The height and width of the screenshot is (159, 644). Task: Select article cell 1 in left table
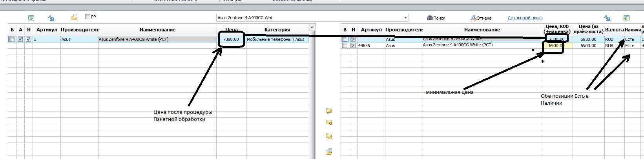[x=46, y=39]
